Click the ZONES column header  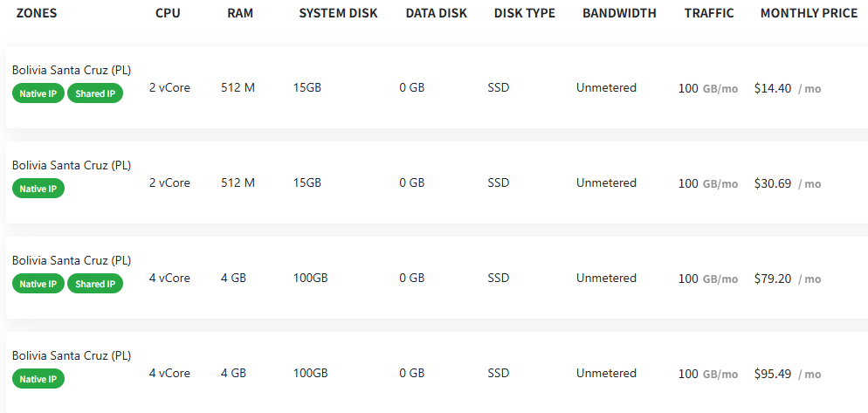pyautogui.click(x=37, y=14)
